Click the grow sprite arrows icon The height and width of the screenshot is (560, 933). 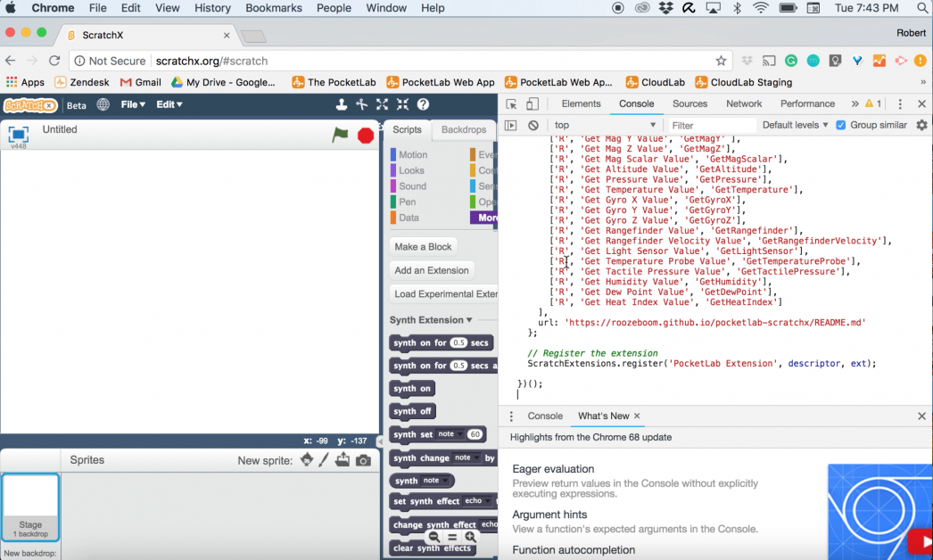(x=382, y=104)
